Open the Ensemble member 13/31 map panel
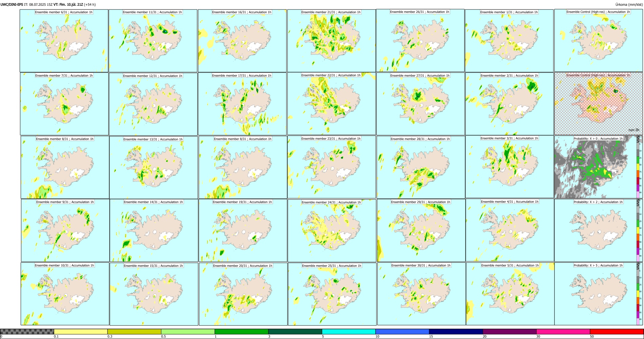Image resolution: width=644 pixels, height=339 pixels. point(154,167)
